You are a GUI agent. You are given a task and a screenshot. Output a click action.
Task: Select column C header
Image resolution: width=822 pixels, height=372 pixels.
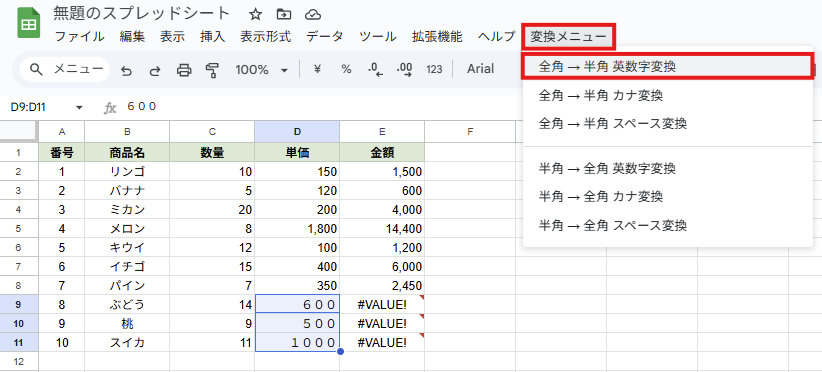tap(212, 131)
